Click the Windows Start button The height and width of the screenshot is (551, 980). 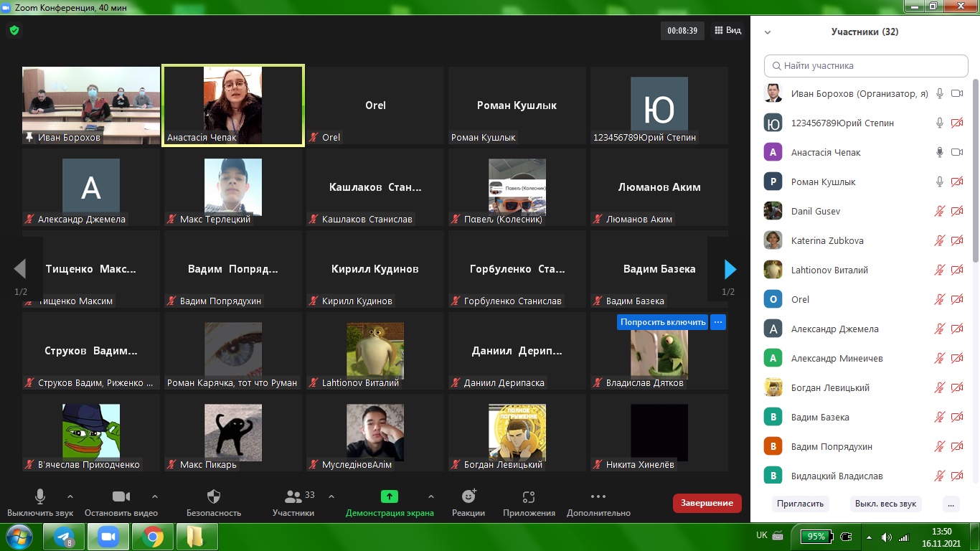(19, 537)
